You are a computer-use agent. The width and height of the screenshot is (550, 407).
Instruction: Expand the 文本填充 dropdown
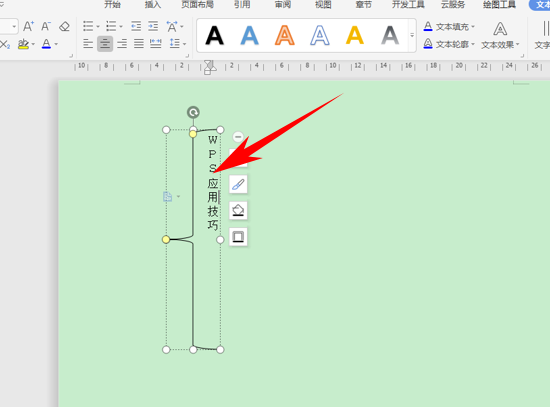click(x=473, y=27)
